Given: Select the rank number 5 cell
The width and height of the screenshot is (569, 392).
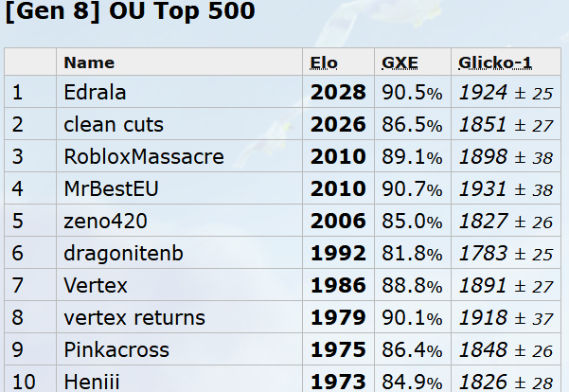Looking at the screenshot, I should (17, 222).
